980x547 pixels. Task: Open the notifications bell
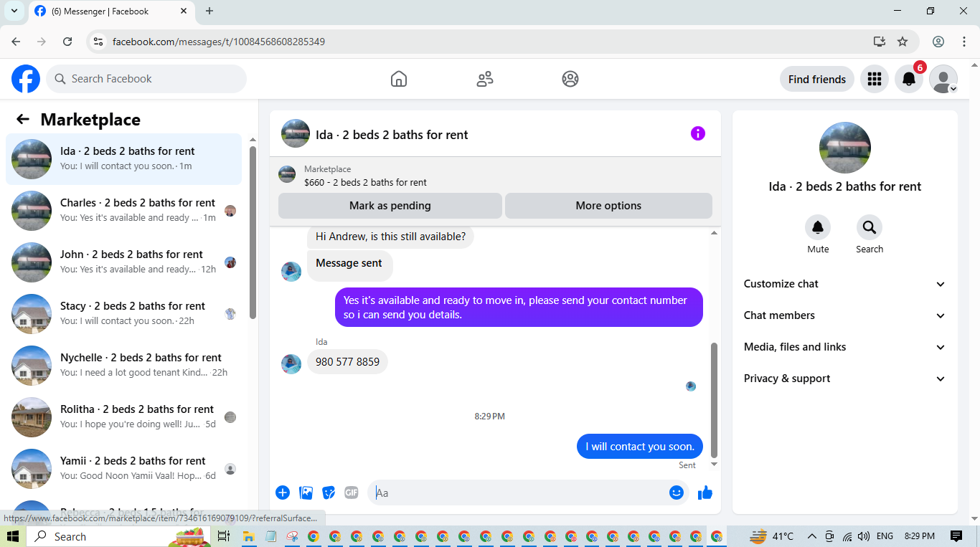909,79
